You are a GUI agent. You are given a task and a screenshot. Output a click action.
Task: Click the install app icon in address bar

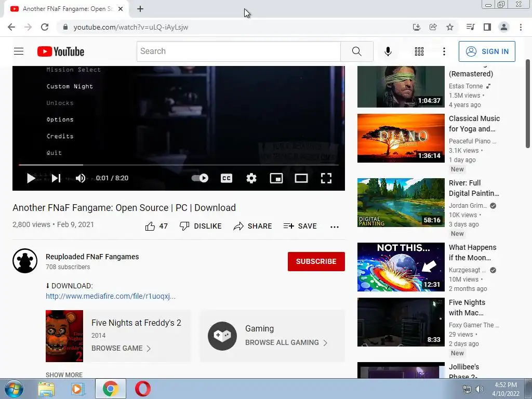[x=416, y=27]
